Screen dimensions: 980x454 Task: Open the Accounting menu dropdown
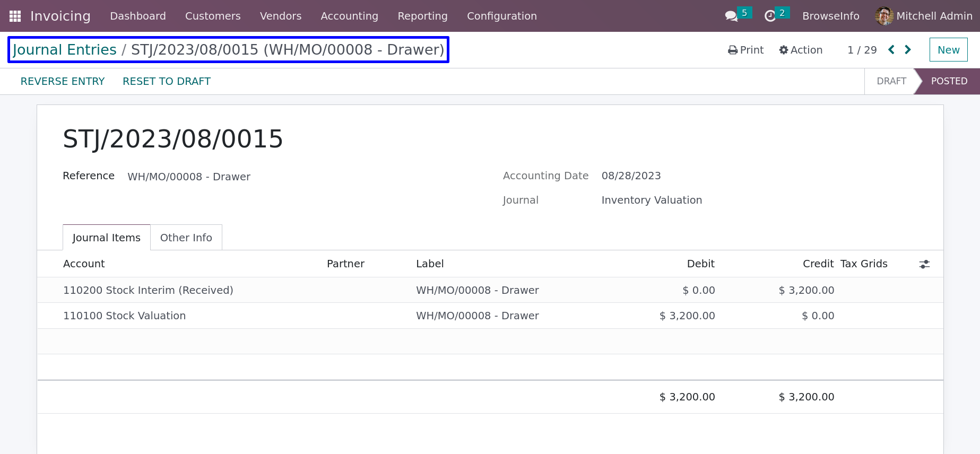pos(349,16)
